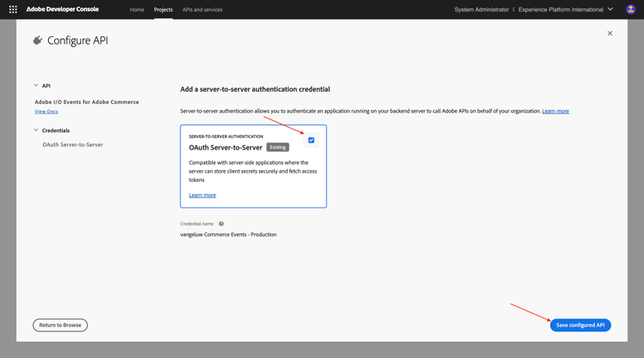
Task: Open the View Docs link
Action: (46, 112)
